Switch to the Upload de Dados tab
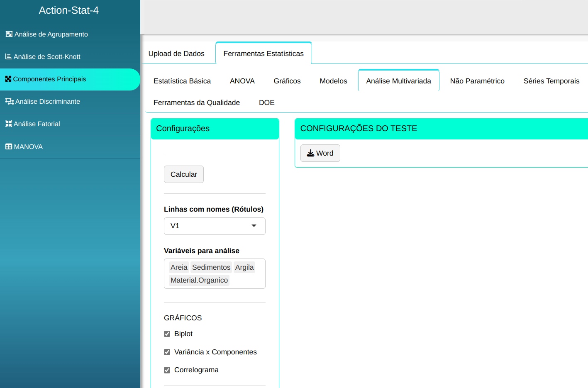The width and height of the screenshot is (588, 388). click(x=176, y=54)
